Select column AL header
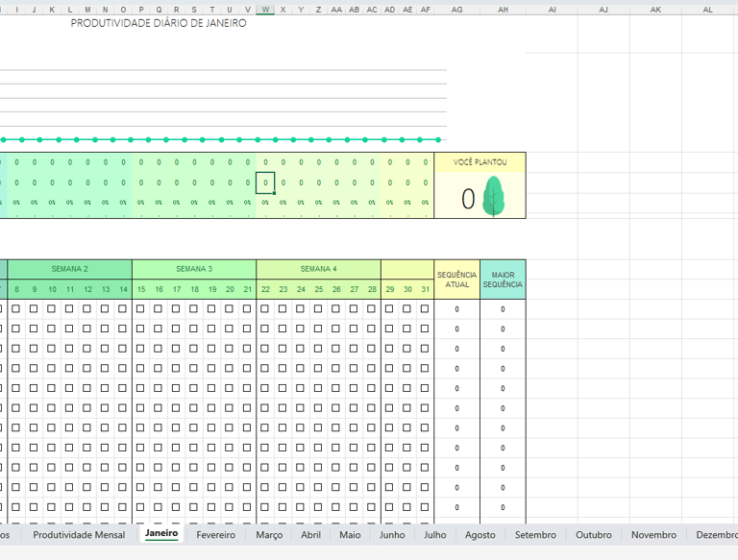738x560 pixels. [707, 10]
